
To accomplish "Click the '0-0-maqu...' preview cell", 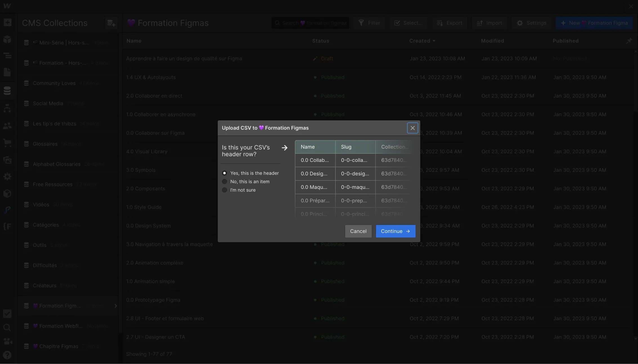I will [x=355, y=187].
